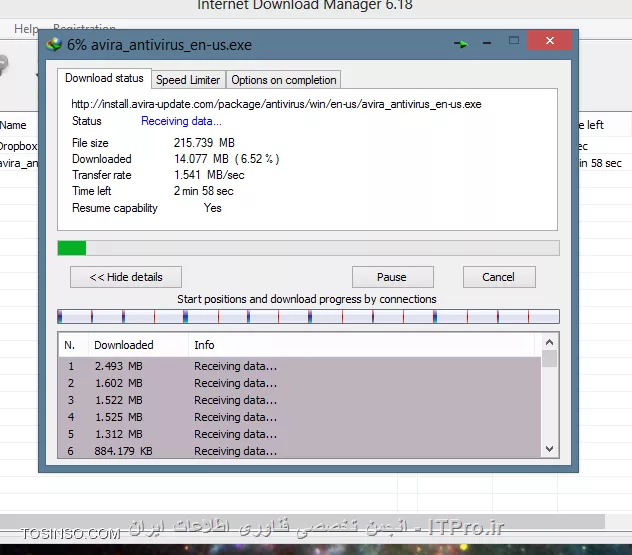Image resolution: width=632 pixels, height=555 pixels.
Task: Click the Downloaded column header in connections list
Action: [x=138, y=345]
